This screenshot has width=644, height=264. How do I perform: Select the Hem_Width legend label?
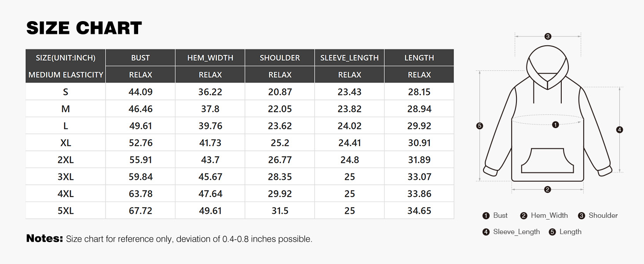click(549, 216)
